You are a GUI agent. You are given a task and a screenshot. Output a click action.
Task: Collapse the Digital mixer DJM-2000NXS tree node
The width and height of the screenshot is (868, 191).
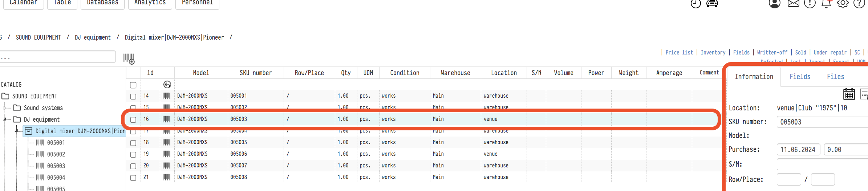(16, 131)
